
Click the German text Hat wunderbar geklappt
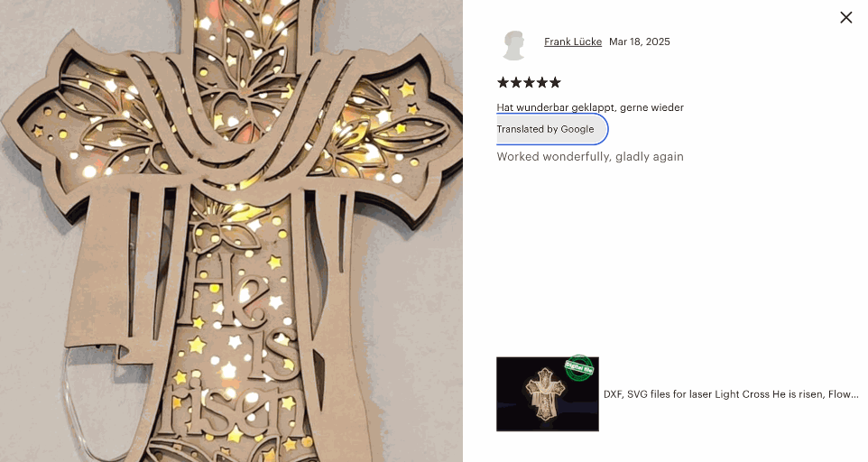555,107
